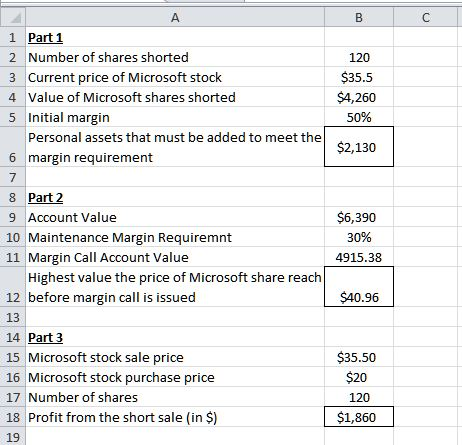Screen dimensions: 462x445
Task: Click the 30% cell
Action: 359,237
